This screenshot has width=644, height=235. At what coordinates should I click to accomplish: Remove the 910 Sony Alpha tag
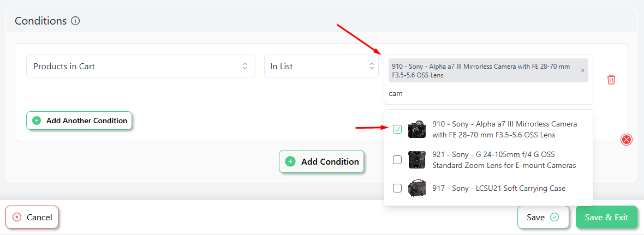(x=582, y=70)
